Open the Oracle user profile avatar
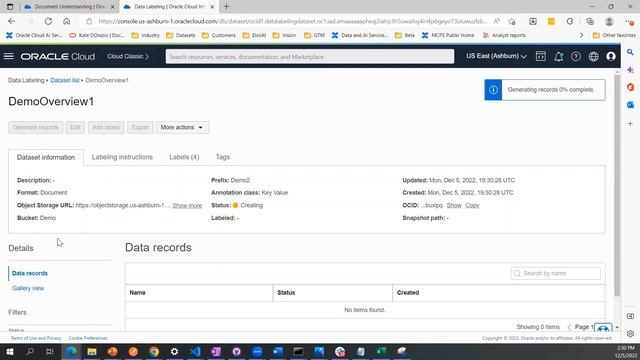Image resolution: width=640 pixels, height=360 pixels. click(611, 56)
